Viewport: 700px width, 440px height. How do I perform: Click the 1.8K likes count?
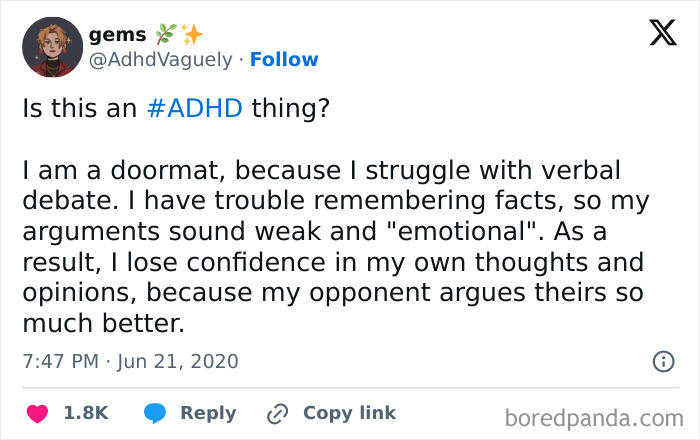pyautogui.click(x=86, y=413)
